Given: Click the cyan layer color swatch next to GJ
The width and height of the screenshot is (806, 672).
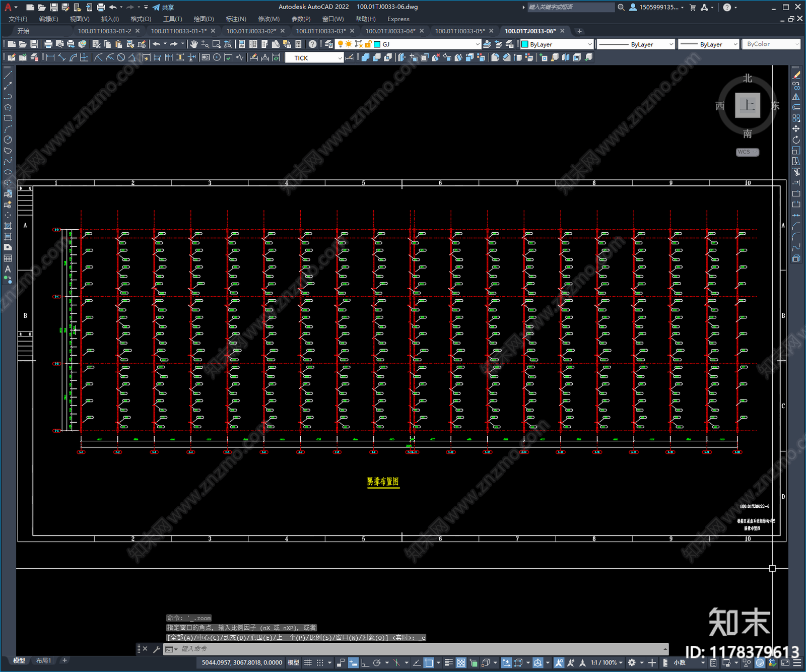Looking at the screenshot, I should click(377, 44).
